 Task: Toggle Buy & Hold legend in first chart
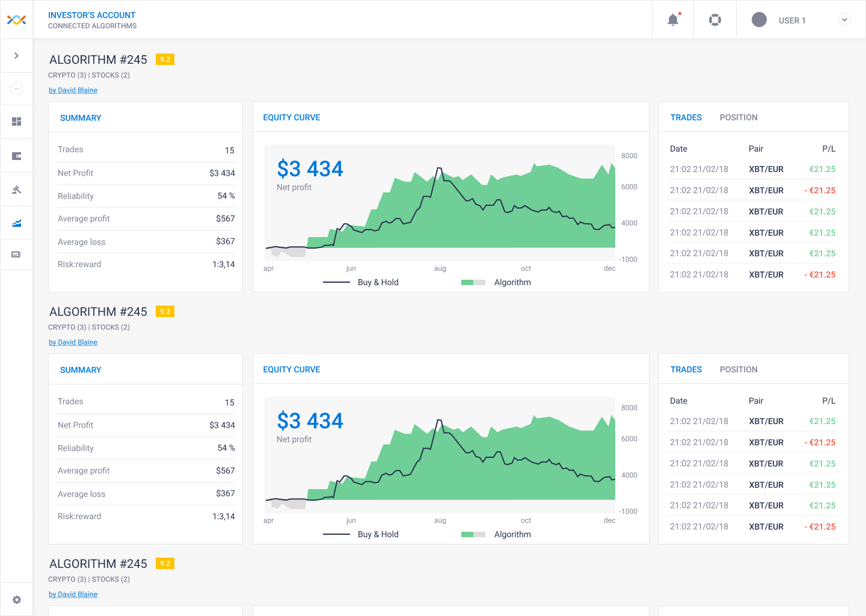click(361, 282)
